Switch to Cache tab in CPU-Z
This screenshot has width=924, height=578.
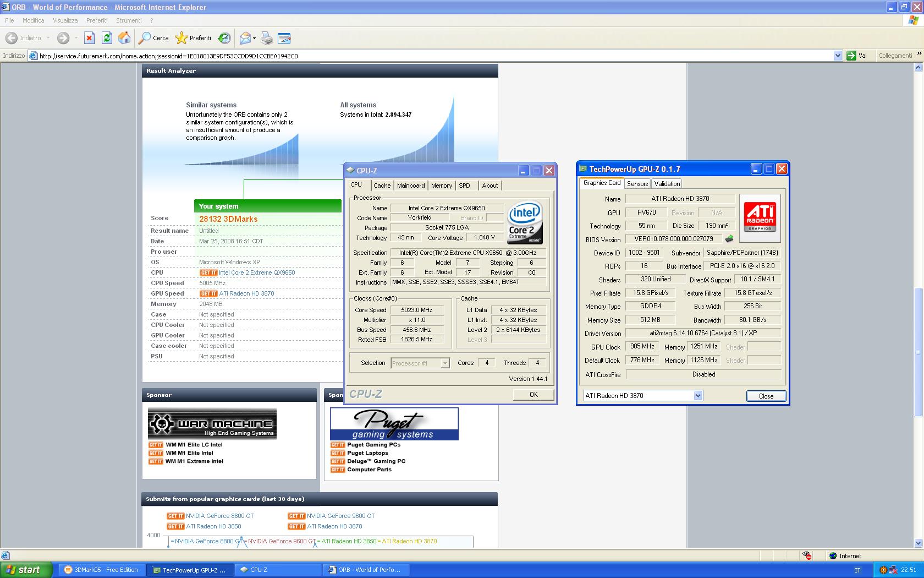tap(382, 186)
